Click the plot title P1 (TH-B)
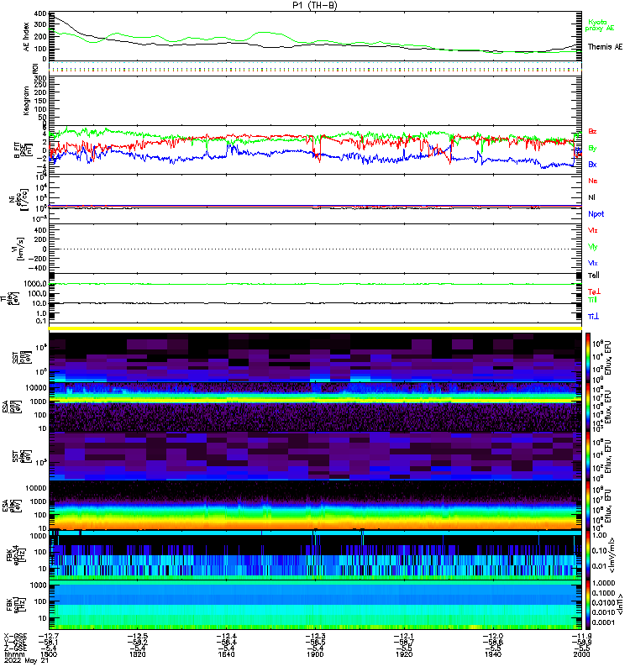The image size is (630, 672). pyautogui.click(x=314, y=5)
